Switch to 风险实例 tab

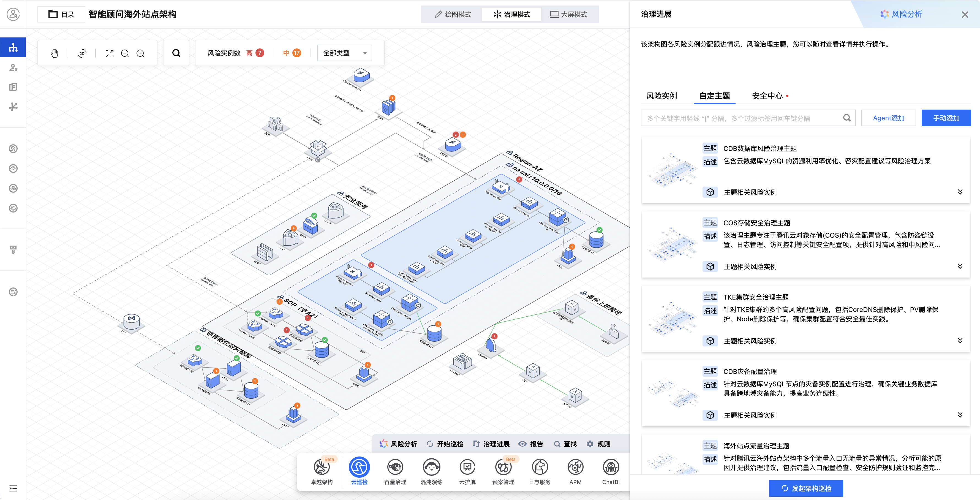[x=661, y=96]
